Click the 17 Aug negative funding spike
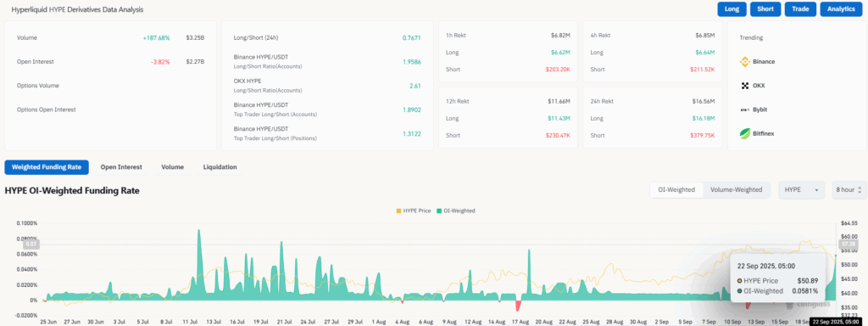Viewport: 868px width, 326px height. coord(519,306)
